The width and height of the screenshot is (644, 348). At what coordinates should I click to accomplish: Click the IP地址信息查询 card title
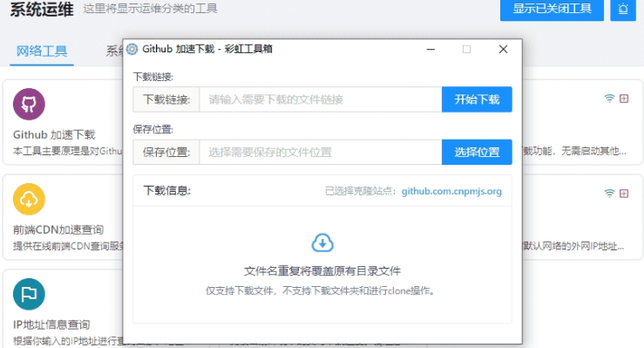coord(51,324)
